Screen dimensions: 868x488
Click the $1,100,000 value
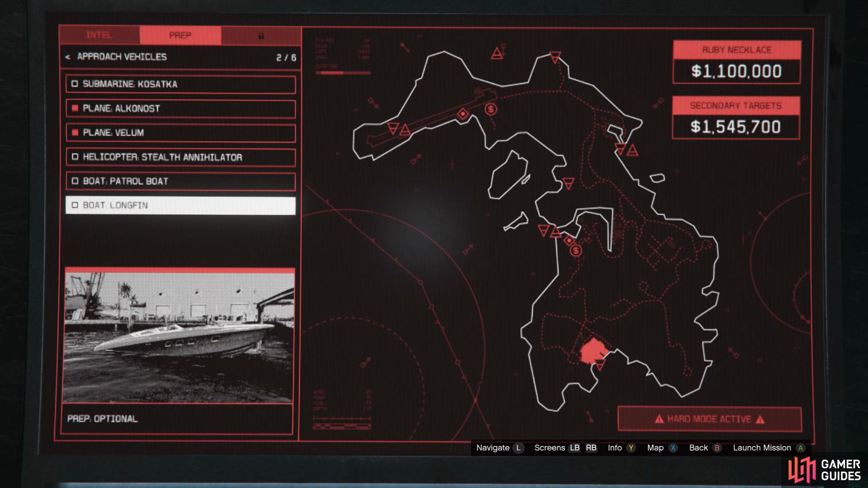tap(736, 71)
